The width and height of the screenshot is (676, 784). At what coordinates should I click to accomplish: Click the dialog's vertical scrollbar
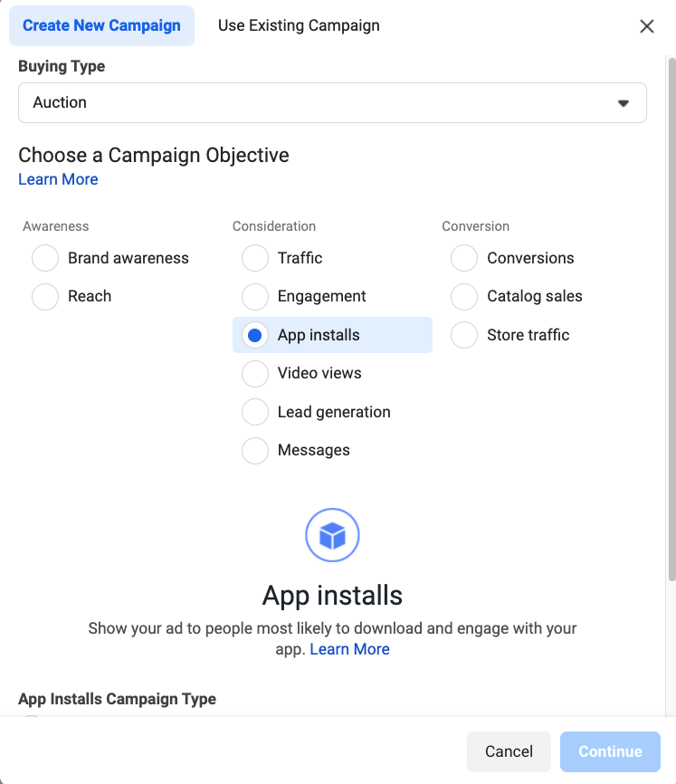point(672,320)
